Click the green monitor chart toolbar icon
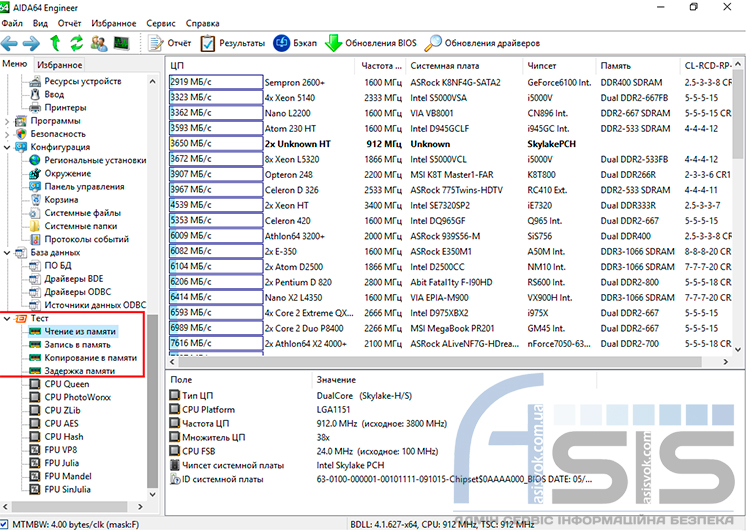The image size is (750, 532). 121,44
